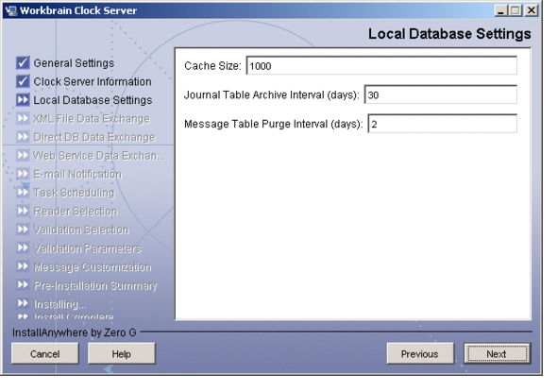Viewport: 558px width, 392px height.
Task: Select the Clock Server Information step label
Action: click(x=93, y=81)
